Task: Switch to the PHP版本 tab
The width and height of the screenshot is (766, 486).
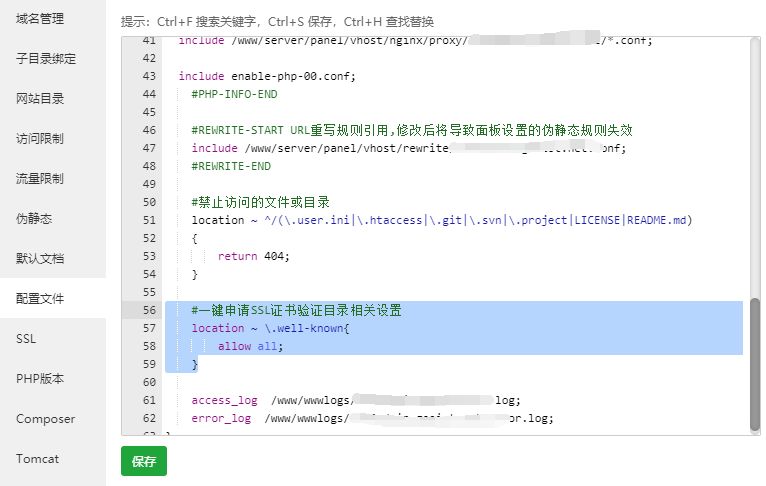Action: (x=40, y=379)
